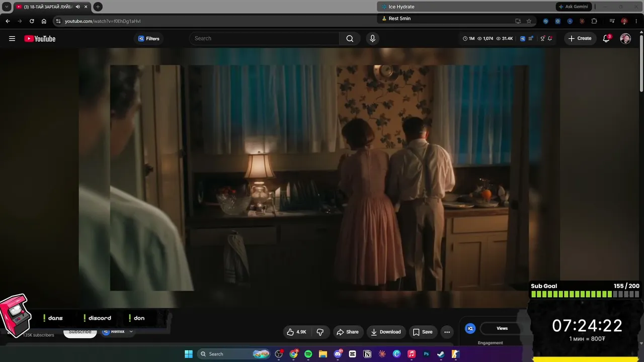Select the Views tab in vidIQ panel

(502, 328)
